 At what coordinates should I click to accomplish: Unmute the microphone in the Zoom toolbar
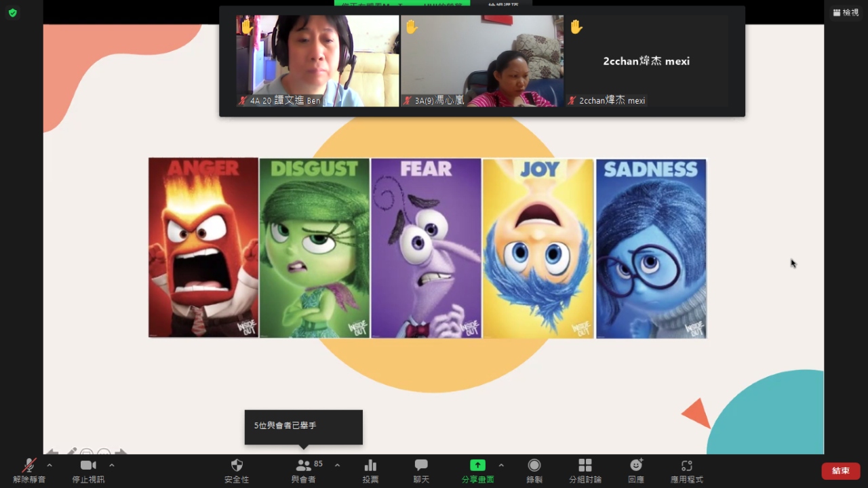click(29, 470)
